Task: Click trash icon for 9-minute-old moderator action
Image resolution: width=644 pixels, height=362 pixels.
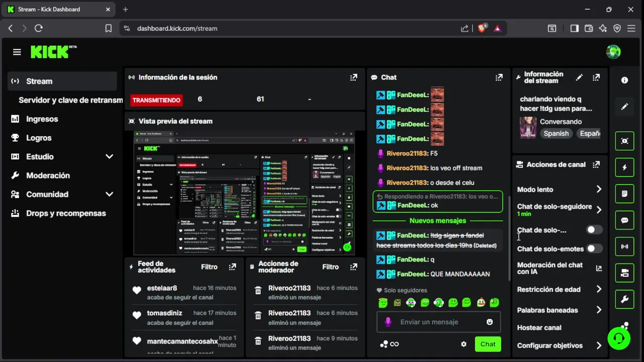Action: coord(258,341)
